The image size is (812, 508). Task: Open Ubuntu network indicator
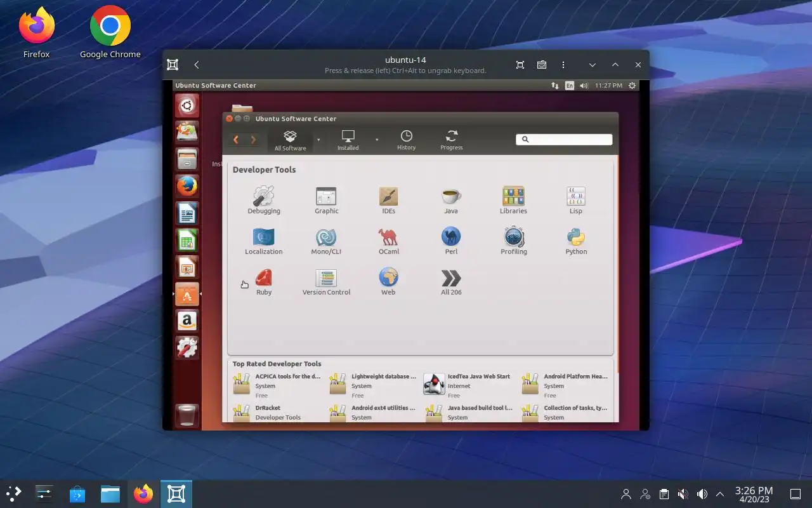pos(555,85)
